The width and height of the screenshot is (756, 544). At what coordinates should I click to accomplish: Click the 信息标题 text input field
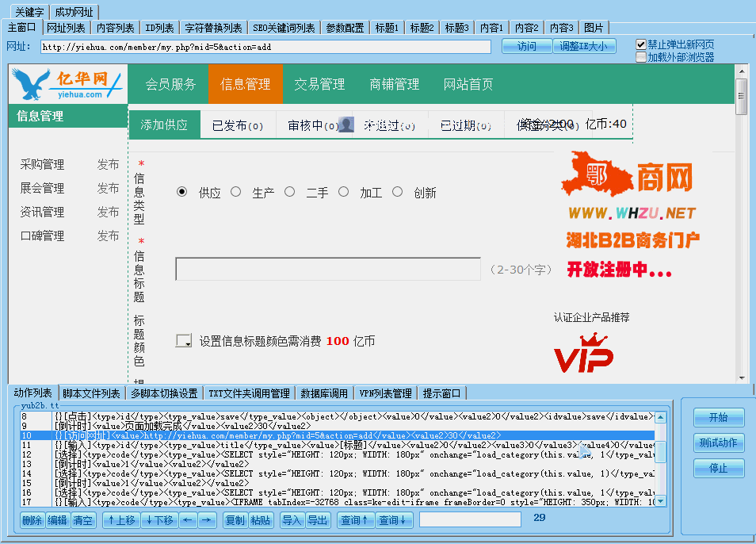pyautogui.click(x=328, y=269)
